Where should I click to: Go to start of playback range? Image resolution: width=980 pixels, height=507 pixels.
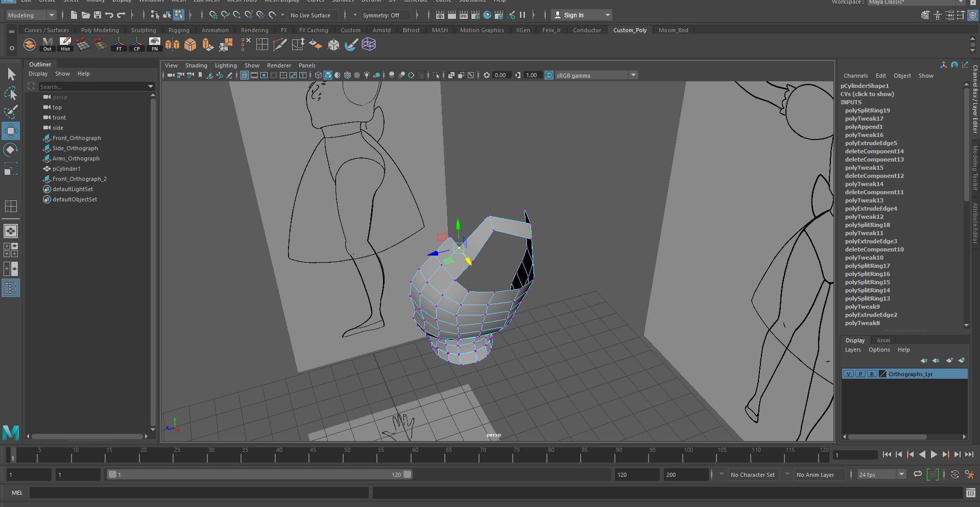click(887, 454)
